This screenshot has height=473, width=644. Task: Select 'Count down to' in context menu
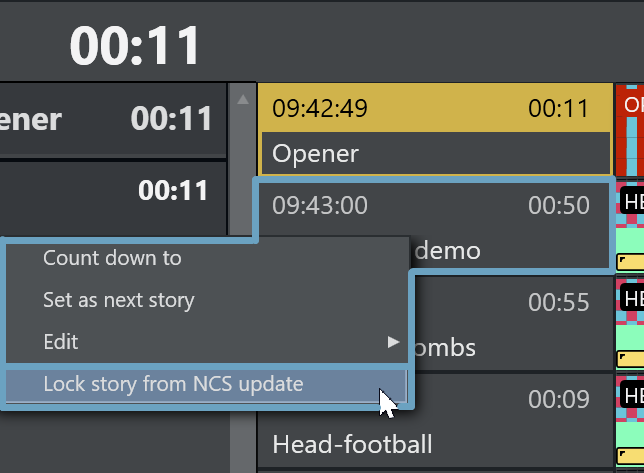point(112,258)
